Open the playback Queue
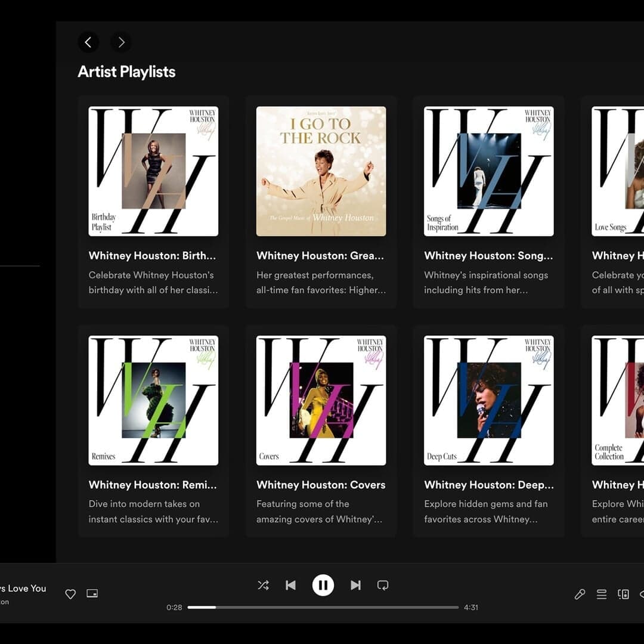 pyautogui.click(x=602, y=594)
